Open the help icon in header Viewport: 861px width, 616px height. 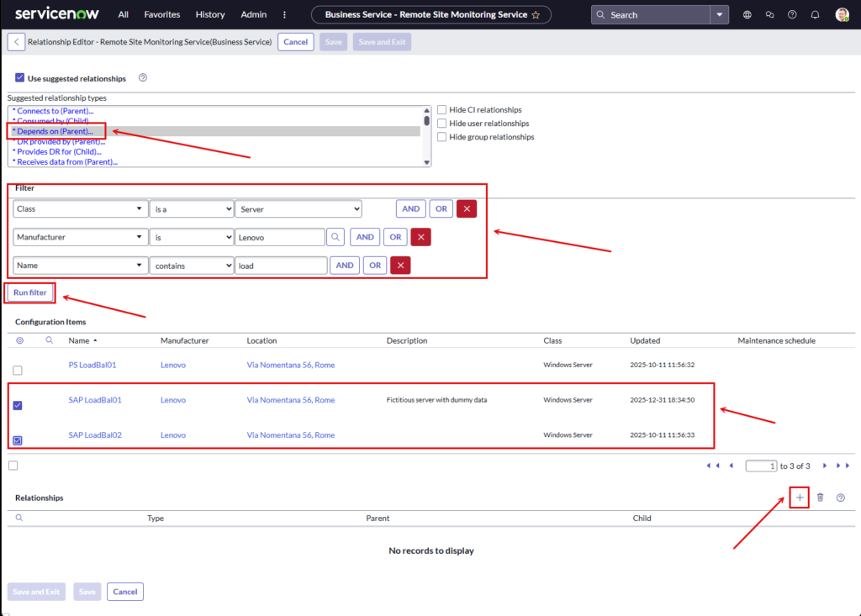[792, 15]
